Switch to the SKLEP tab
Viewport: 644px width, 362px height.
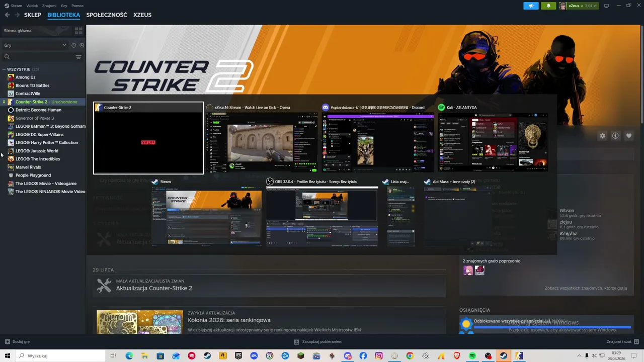(x=33, y=15)
